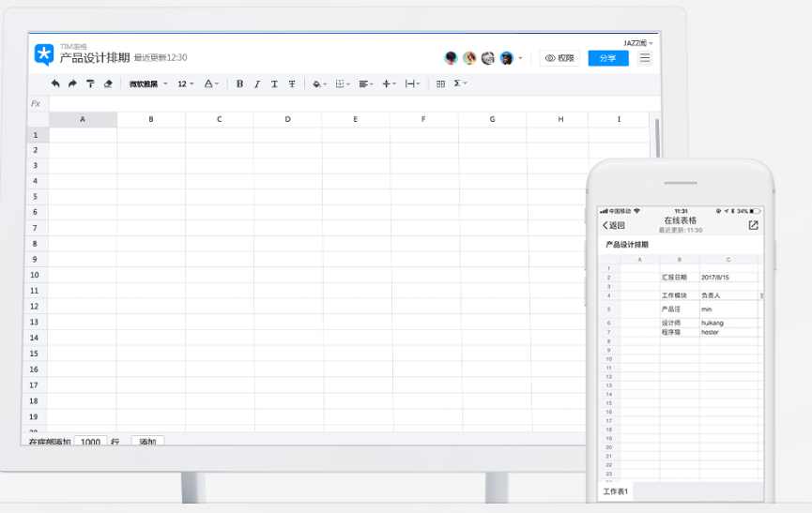Image resolution: width=812 pixels, height=513 pixels.
Task: Click the redo arrow icon
Action: point(72,83)
